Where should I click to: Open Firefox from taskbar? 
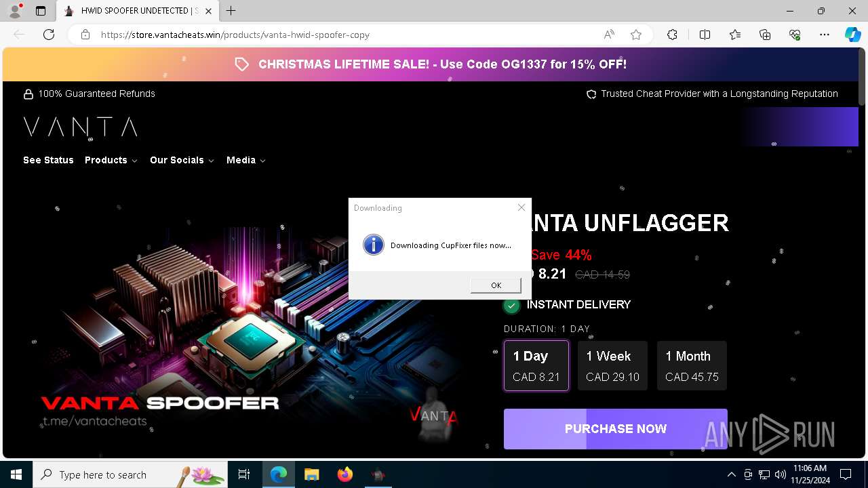pyautogui.click(x=344, y=474)
